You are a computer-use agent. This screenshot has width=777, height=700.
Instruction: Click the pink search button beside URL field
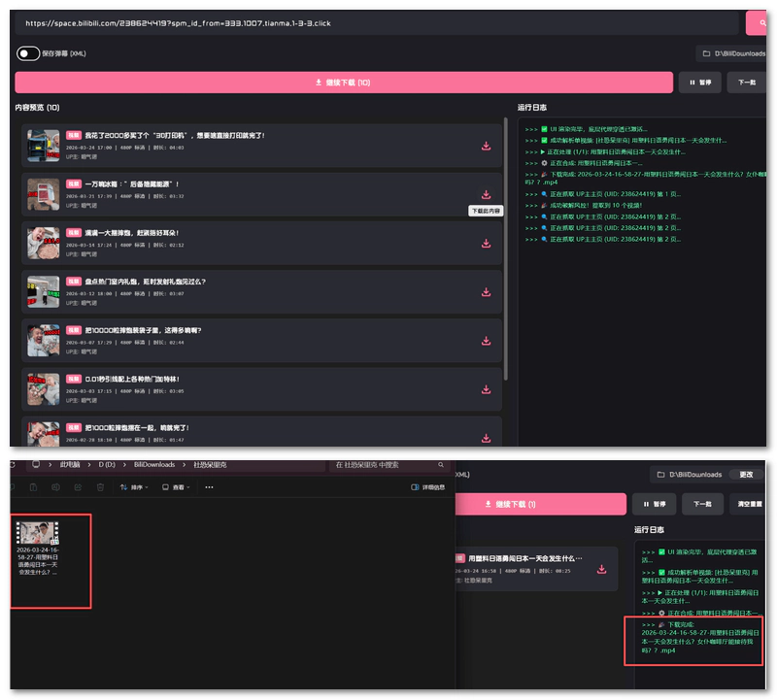(x=756, y=22)
